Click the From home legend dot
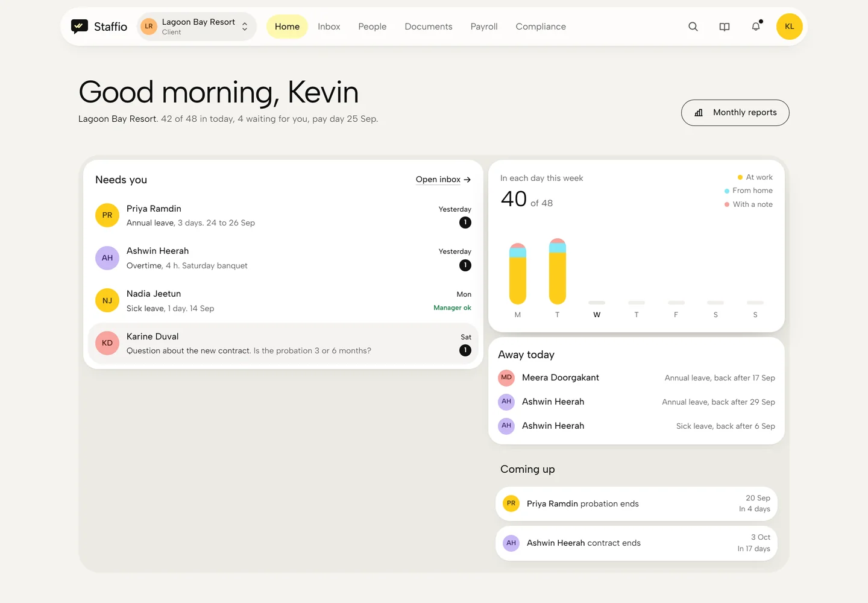Image resolution: width=868 pixels, height=603 pixels. 727,191
